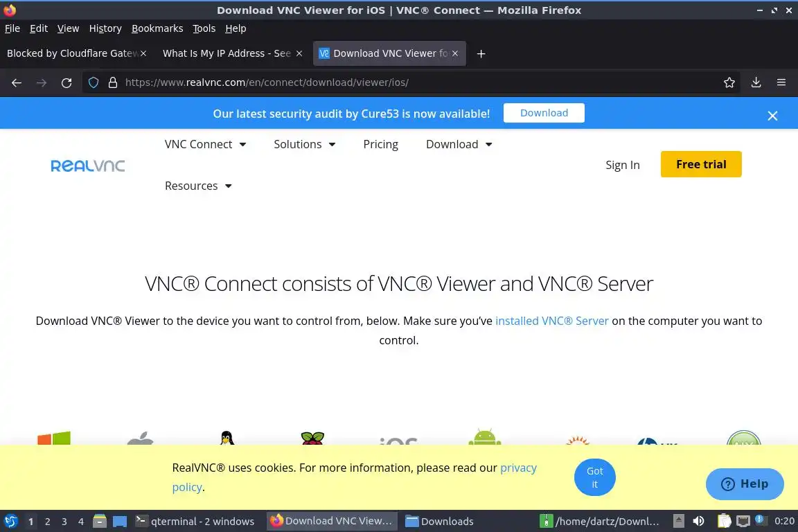
Task: Open the Firefox hamburger menu
Action: tap(781, 82)
